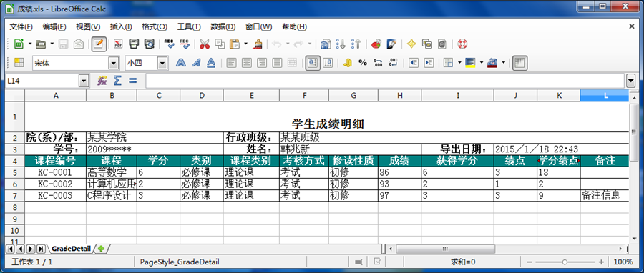Image resolution: width=644 pixels, height=273 pixels.
Task: Delete a decimal place
Action: (394, 63)
